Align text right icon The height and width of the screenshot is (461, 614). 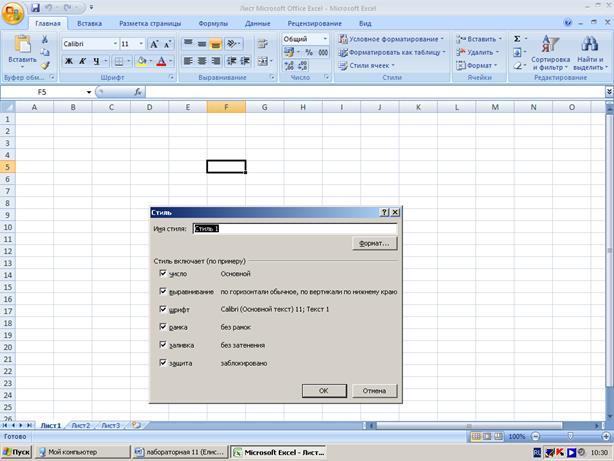point(216,61)
